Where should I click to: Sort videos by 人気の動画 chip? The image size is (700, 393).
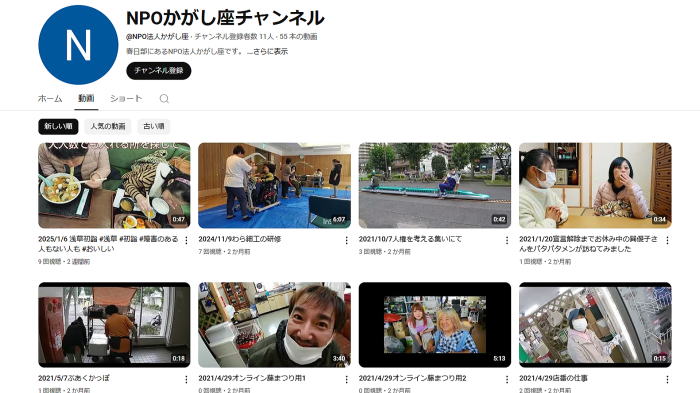108,126
